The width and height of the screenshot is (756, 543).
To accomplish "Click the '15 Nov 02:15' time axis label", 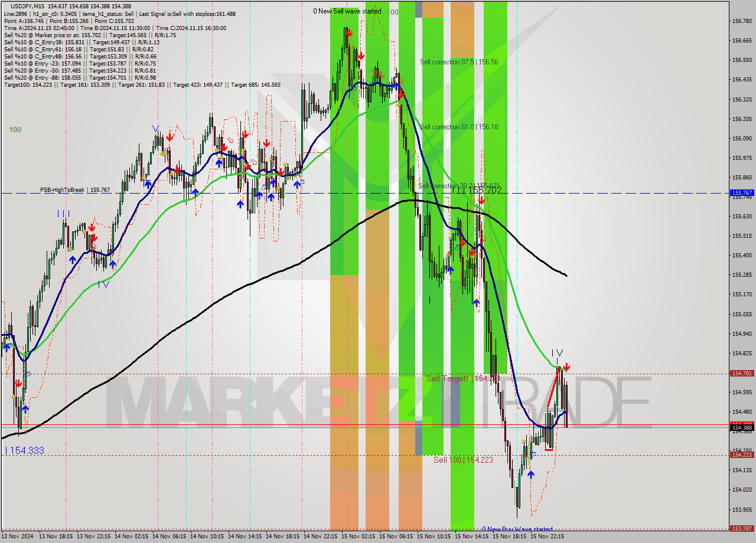I will click(x=359, y=537).
